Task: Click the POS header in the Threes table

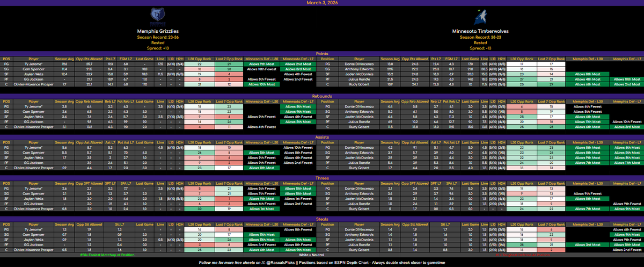Action: click(7, 183)
